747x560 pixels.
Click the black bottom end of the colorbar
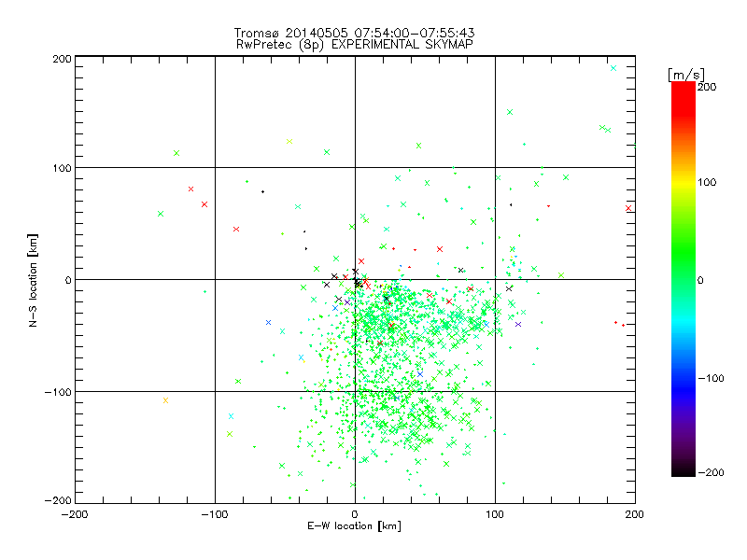pos(684,471)
